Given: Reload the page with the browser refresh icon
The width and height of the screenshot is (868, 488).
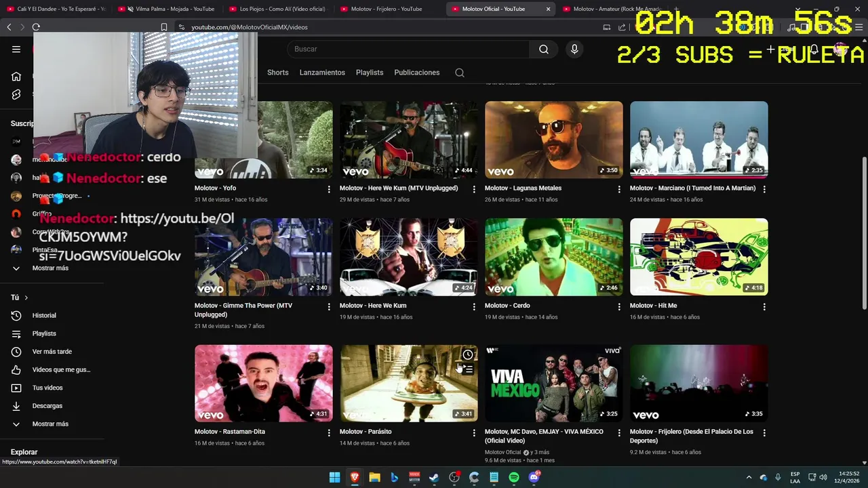Looking at the screenshot, I should [x=36, y=27].
